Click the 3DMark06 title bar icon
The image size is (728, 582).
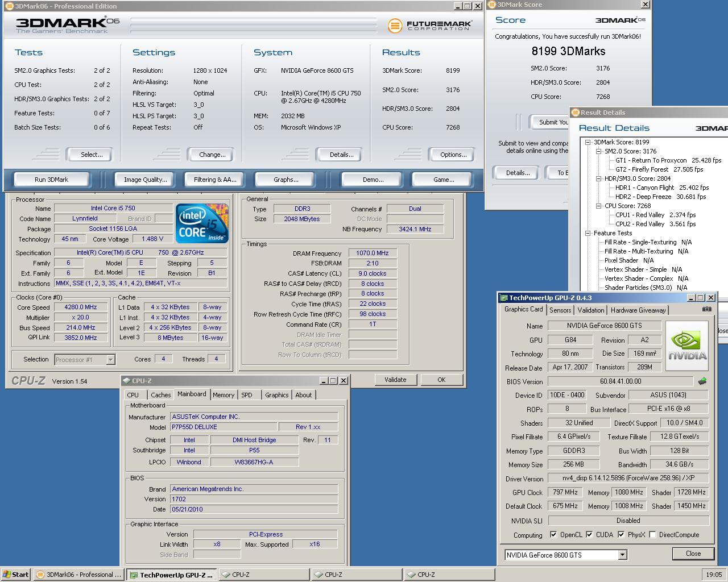coord(9,6)
